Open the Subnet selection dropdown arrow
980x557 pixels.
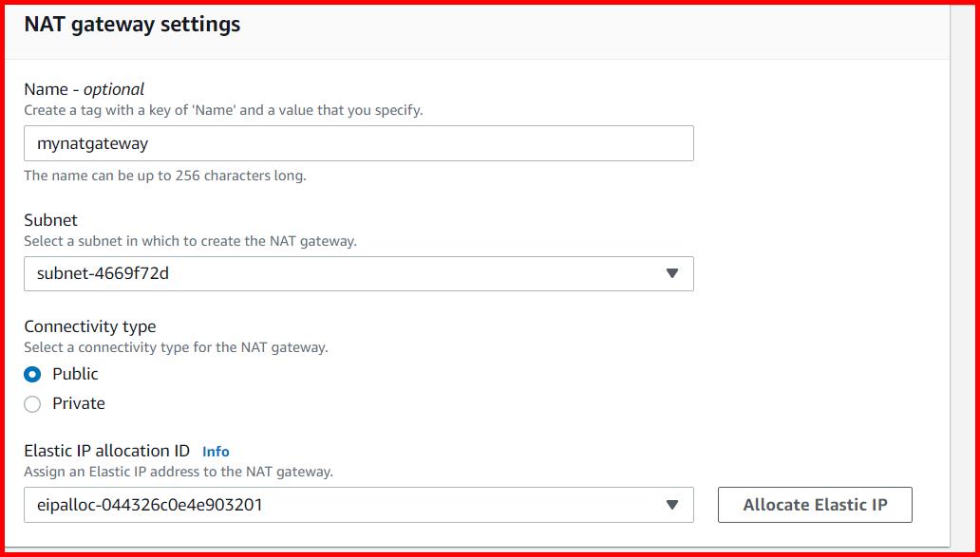(674, 273)
